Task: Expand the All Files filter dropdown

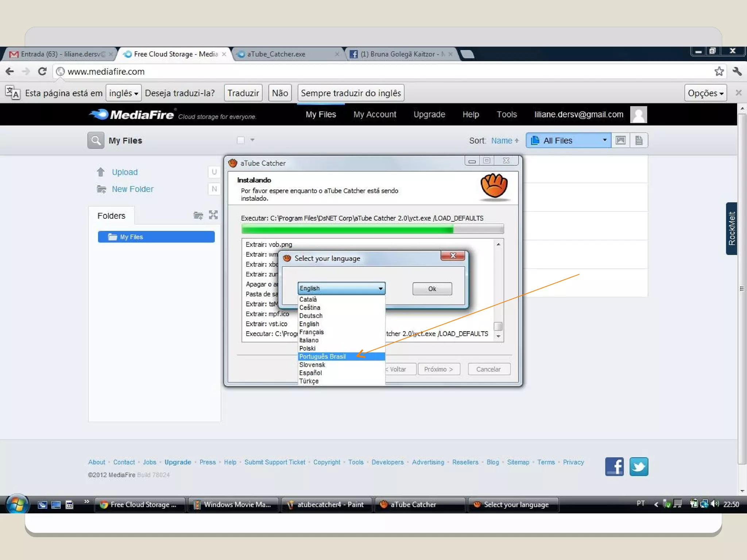Action: tap(569, 140)
